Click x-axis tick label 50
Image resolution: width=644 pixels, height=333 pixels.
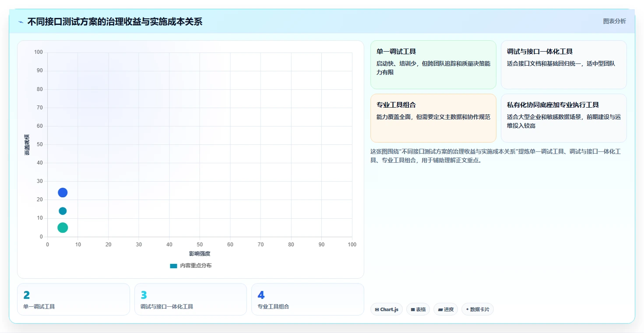[200, 245]
